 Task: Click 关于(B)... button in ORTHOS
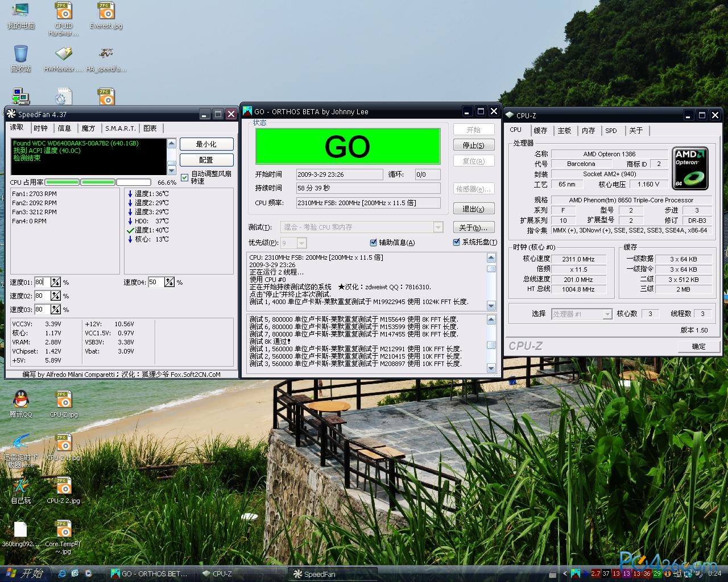pyautogui.click(x=474, y=227)
